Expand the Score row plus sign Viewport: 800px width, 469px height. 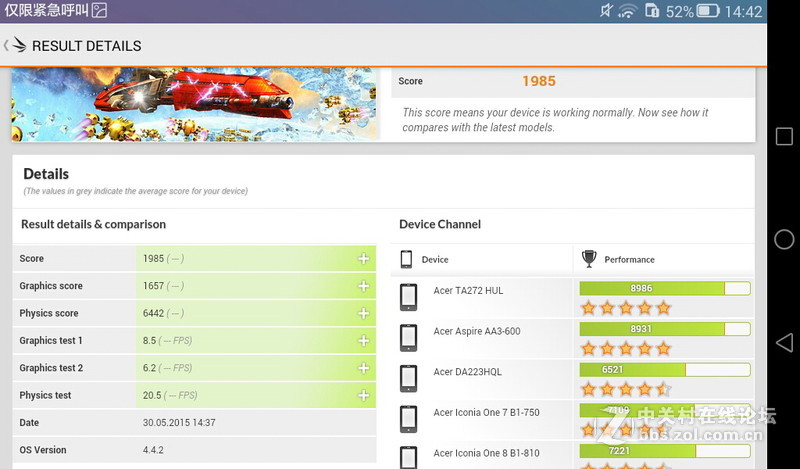[x=363, y=258]
